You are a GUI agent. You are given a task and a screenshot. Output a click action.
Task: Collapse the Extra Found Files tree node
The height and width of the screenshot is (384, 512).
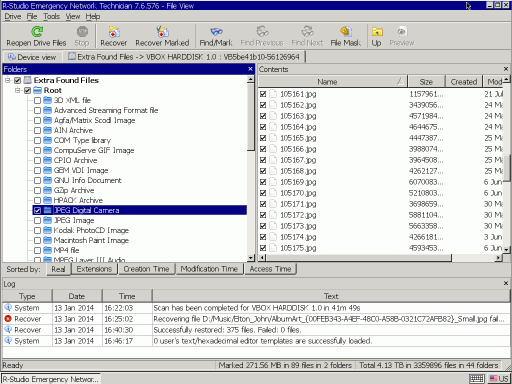coord(8,80)
